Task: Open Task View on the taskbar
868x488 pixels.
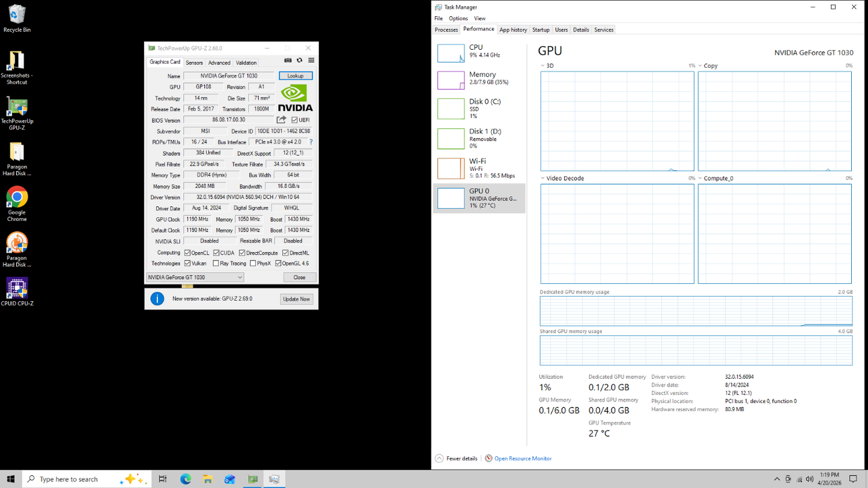Action: click(x=163, y=479)
